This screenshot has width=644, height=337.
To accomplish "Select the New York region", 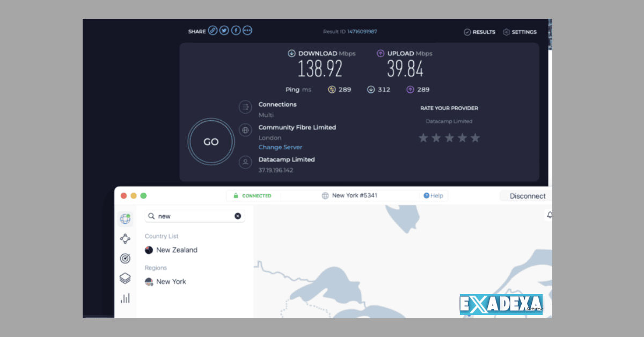I will tap(171, 281).
